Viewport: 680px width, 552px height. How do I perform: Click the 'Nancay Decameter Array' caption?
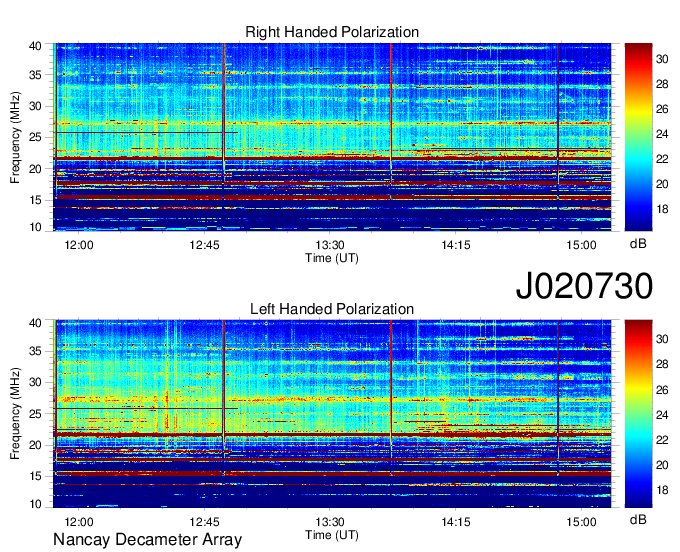click(x=147, y=540)
